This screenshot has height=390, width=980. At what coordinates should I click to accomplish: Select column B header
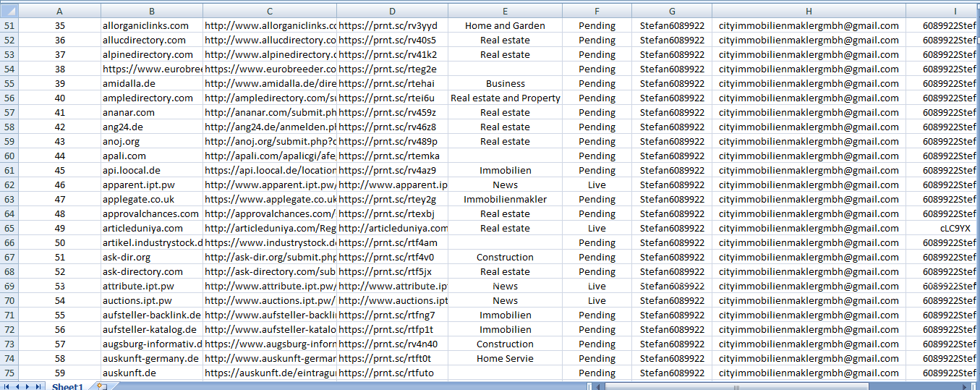coord(152,11)
